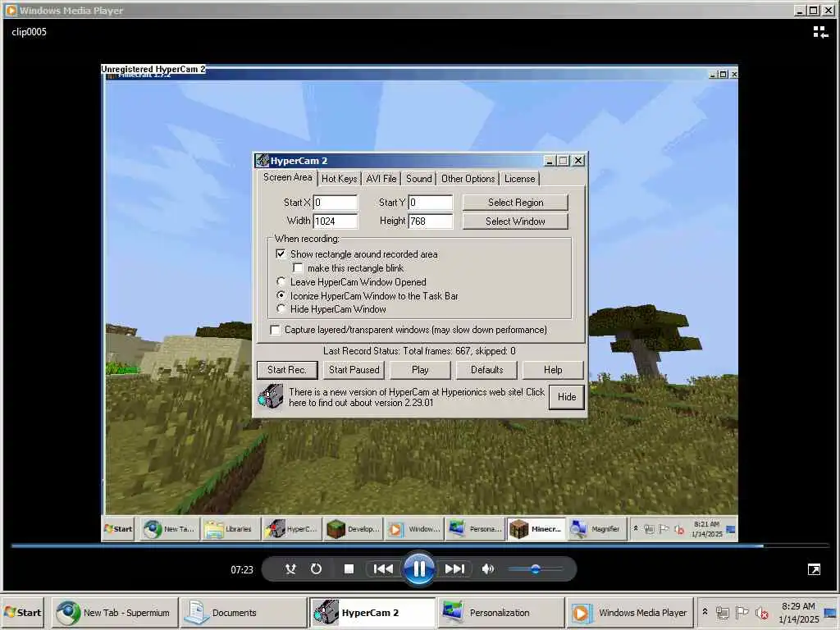Switch to full screen view
This screenshot has width=840, height=630.
coord(814,569)
